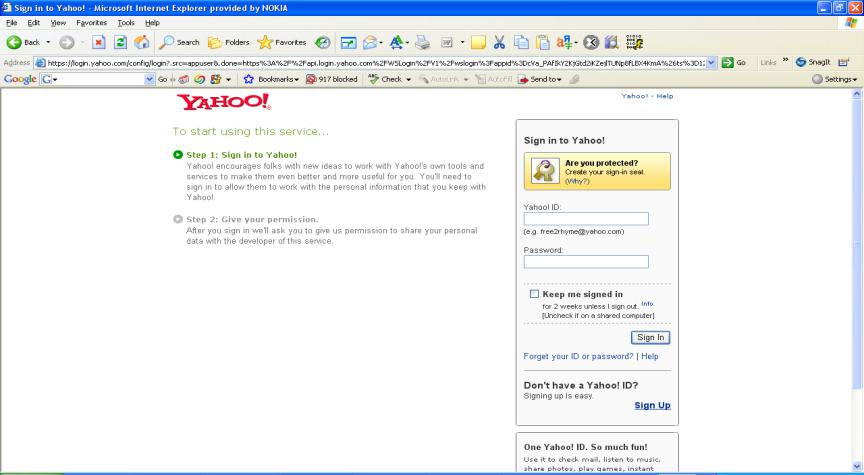Expand the Links toolbar chevron

[785, 60]
